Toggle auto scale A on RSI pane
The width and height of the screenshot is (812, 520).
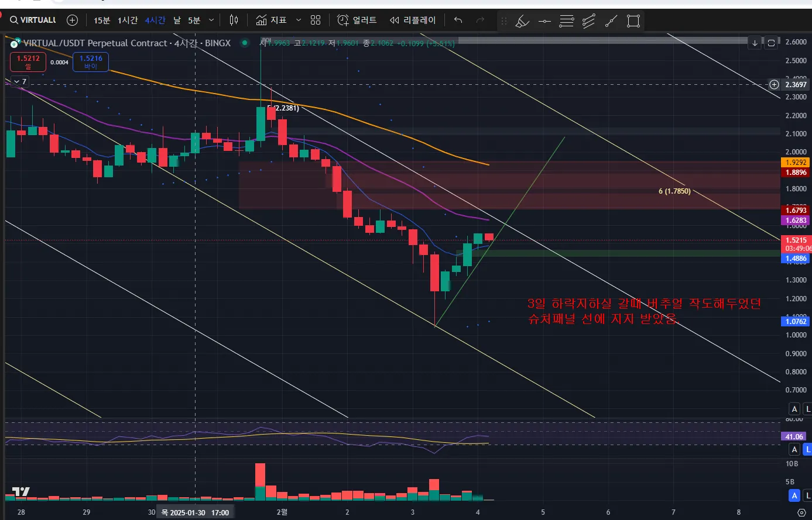point(794,449)
